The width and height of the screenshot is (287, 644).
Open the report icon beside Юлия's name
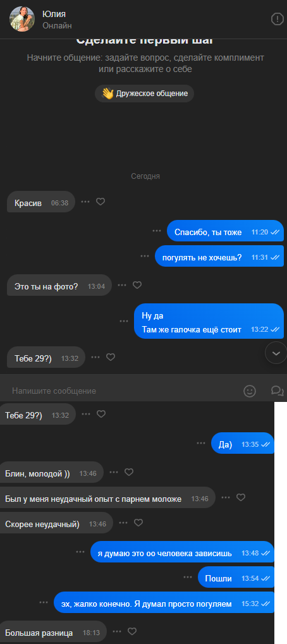click(x=278, y=19)
